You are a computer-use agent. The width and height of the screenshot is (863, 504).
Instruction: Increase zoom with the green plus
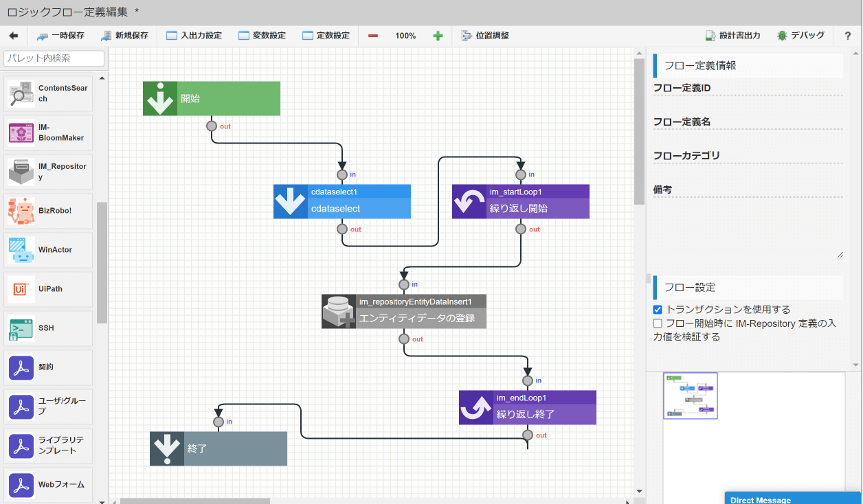click(438, 35)
